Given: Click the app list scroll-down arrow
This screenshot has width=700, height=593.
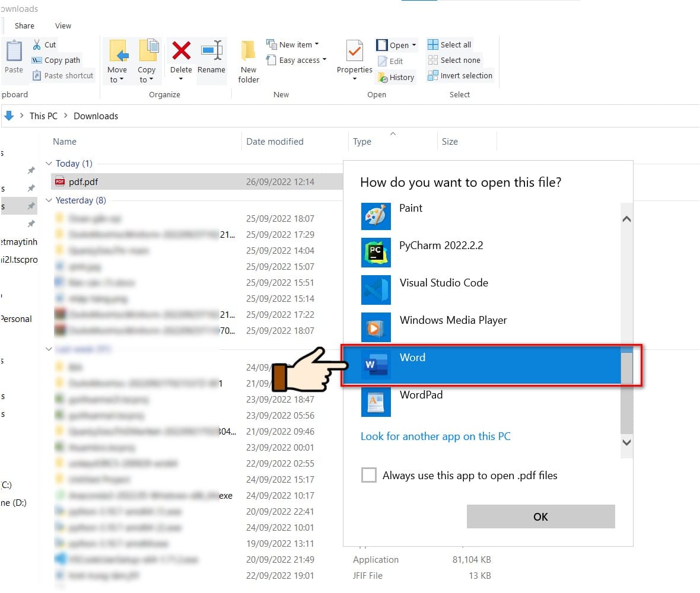Looking at the screenshot, I should (627, 442).
